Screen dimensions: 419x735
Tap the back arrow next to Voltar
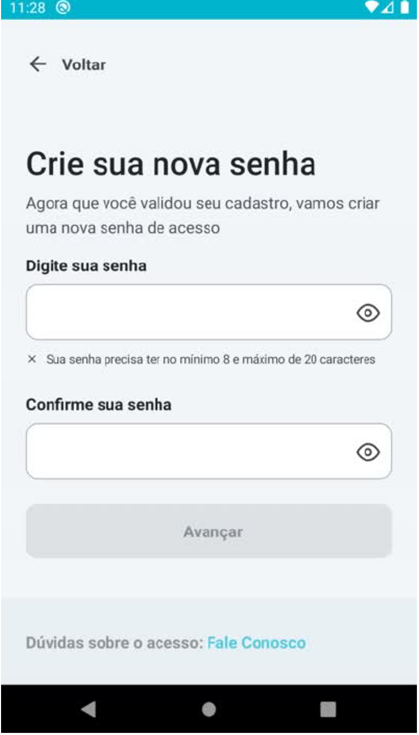click(x=37, y=64)
